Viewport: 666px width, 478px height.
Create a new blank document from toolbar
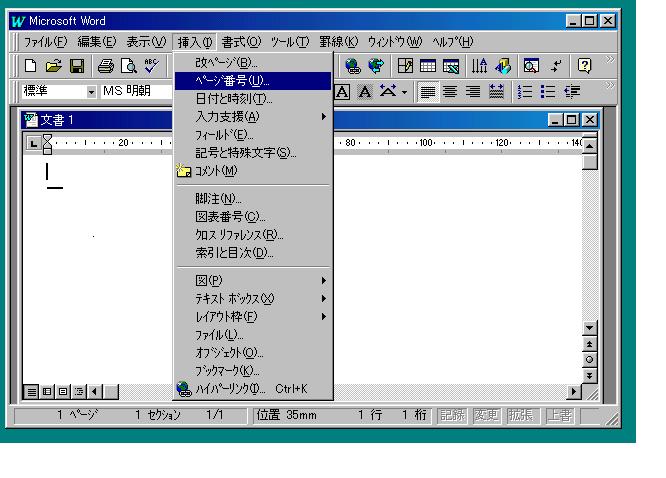tap(31, 66)
